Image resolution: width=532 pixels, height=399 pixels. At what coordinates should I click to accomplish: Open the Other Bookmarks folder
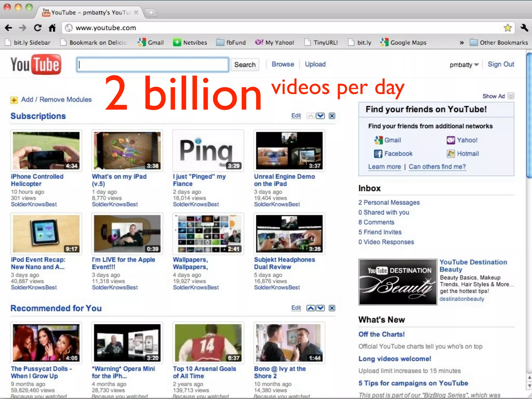point(499,42)
